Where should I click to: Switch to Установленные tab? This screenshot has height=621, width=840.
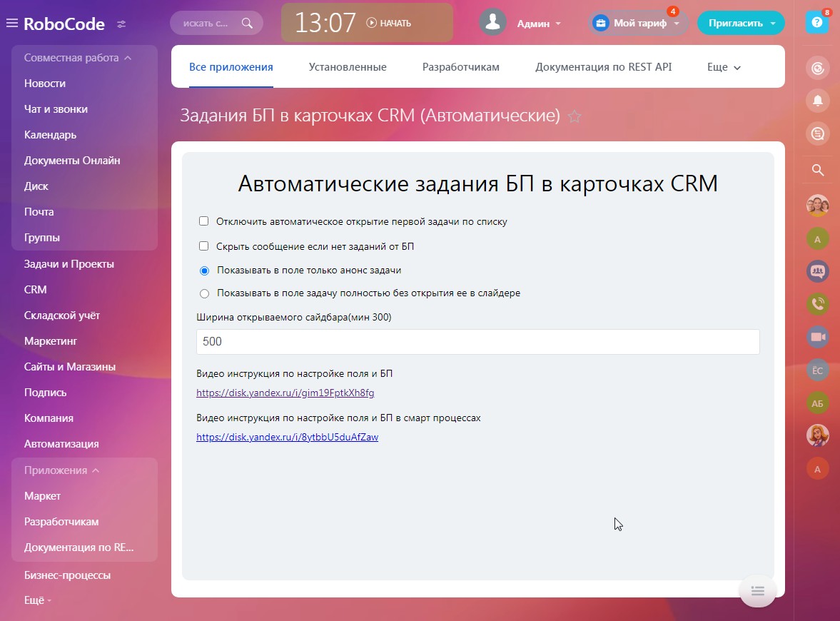[348, 67]
